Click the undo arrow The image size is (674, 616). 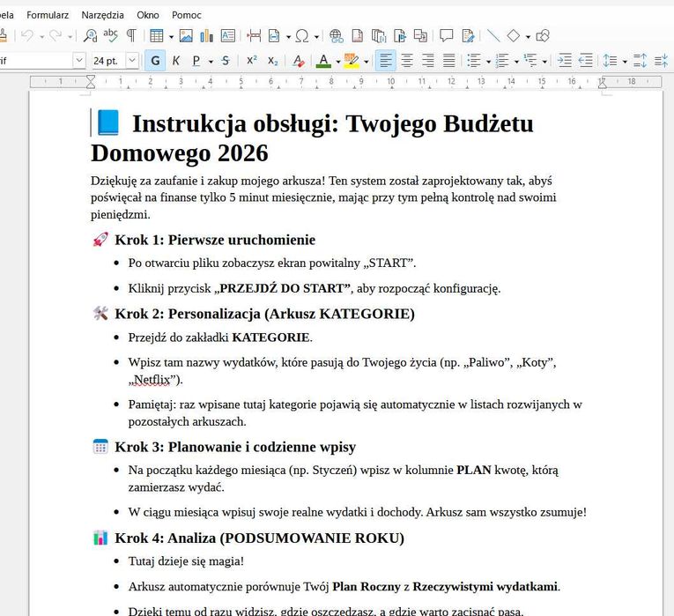[x=27, y=36]
